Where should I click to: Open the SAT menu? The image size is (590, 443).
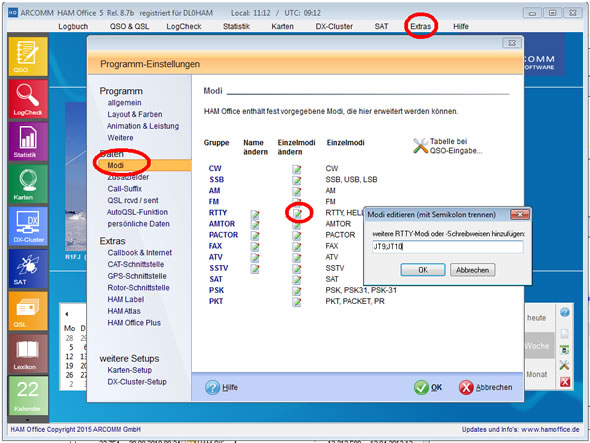click(x=381, y=26)
